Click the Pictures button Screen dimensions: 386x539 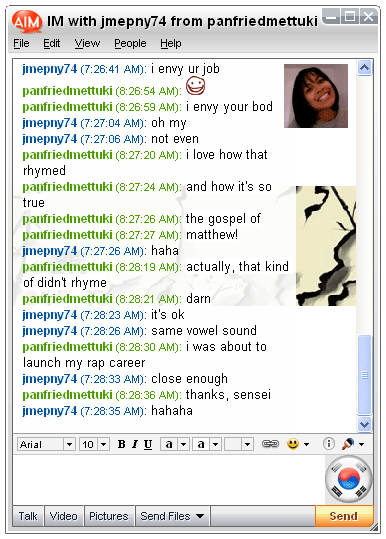(109, 516)
